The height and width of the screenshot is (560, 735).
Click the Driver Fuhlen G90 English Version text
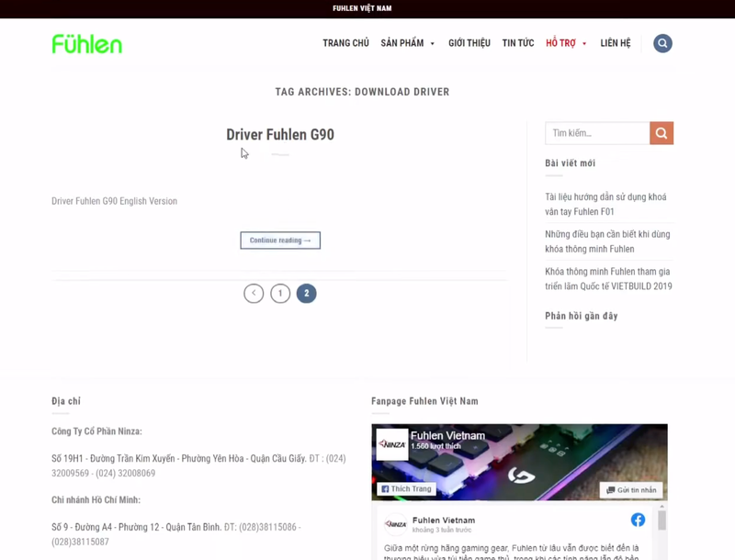[x=114, y=201]
